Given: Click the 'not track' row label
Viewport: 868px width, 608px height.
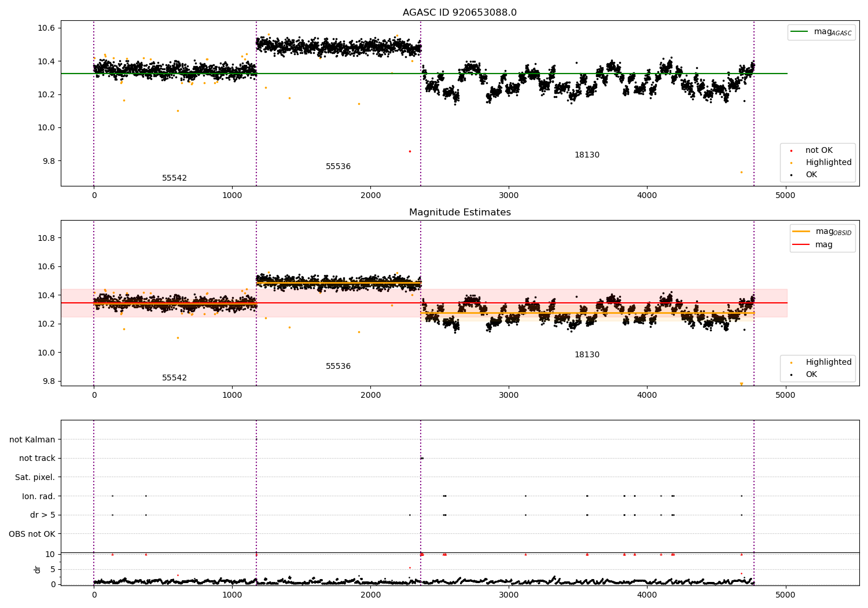Looking at the screenshot, I should tap(37, 459).
